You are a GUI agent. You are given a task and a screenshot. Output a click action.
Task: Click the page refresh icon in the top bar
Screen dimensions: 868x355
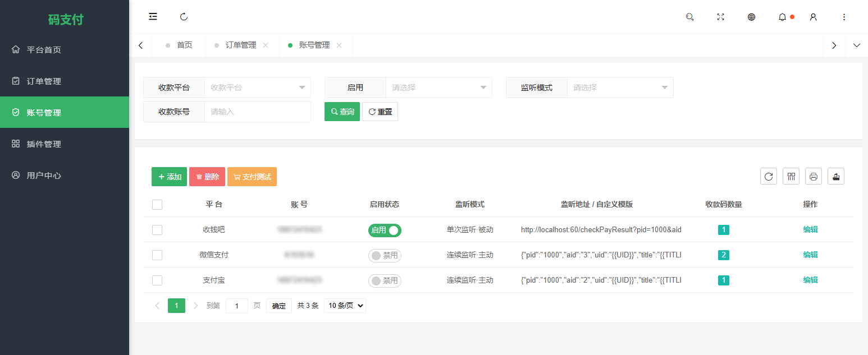tap(184, 17)
